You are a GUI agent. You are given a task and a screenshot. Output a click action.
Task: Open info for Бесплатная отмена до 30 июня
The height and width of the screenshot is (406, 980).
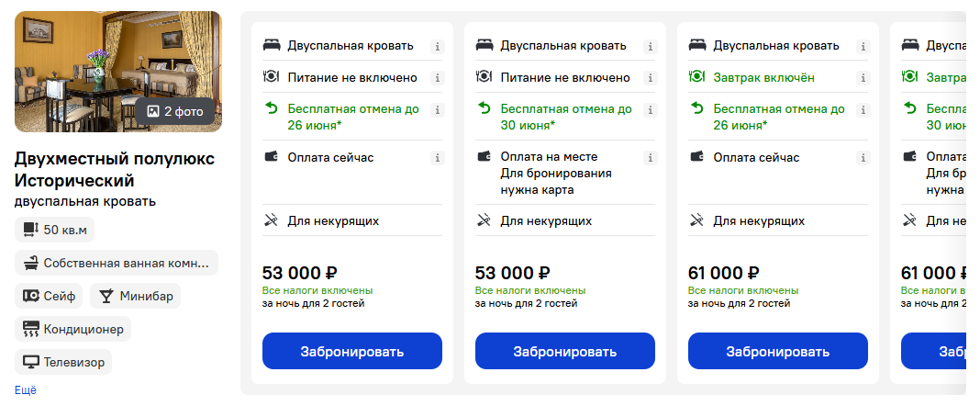click(650, 110)
